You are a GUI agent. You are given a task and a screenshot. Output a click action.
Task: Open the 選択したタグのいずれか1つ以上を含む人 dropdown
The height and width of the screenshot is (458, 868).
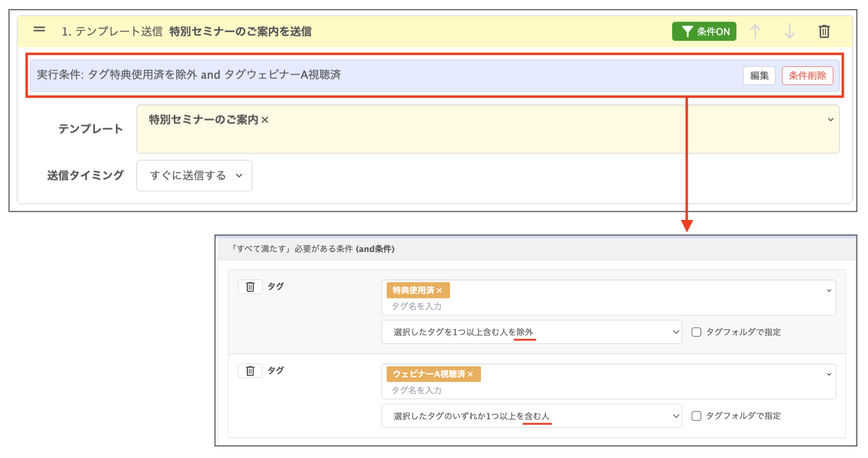531,416
